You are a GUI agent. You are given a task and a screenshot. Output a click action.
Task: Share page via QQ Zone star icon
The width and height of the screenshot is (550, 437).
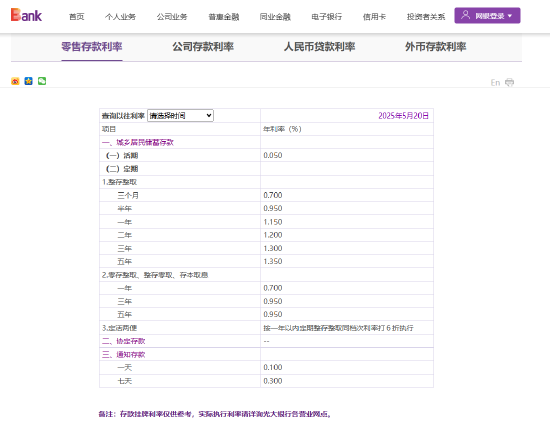pyautogui.click(x=28, y=81)
